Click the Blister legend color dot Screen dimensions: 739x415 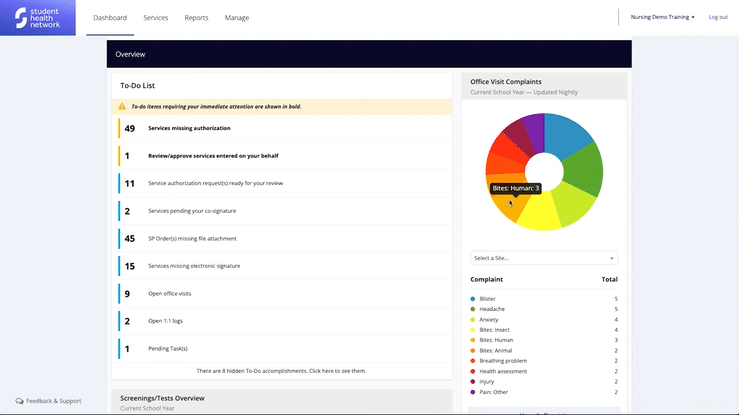[473, 299]
